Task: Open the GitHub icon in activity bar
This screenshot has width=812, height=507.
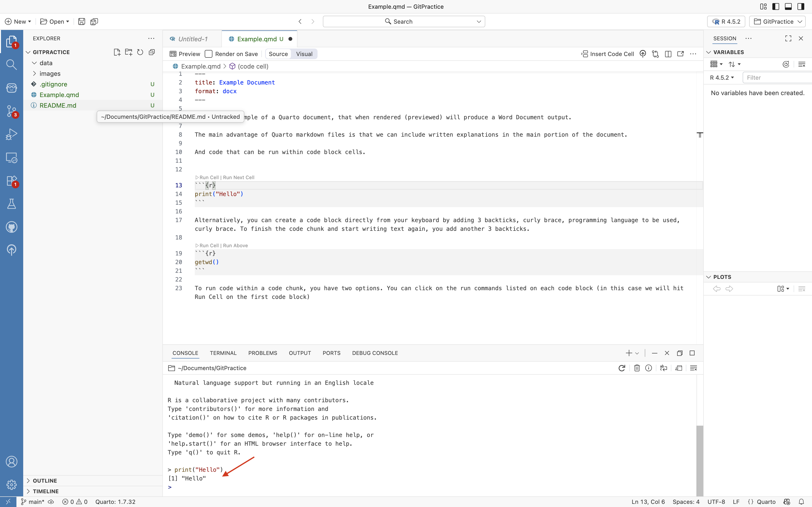Action: click(x=11, y=227)
